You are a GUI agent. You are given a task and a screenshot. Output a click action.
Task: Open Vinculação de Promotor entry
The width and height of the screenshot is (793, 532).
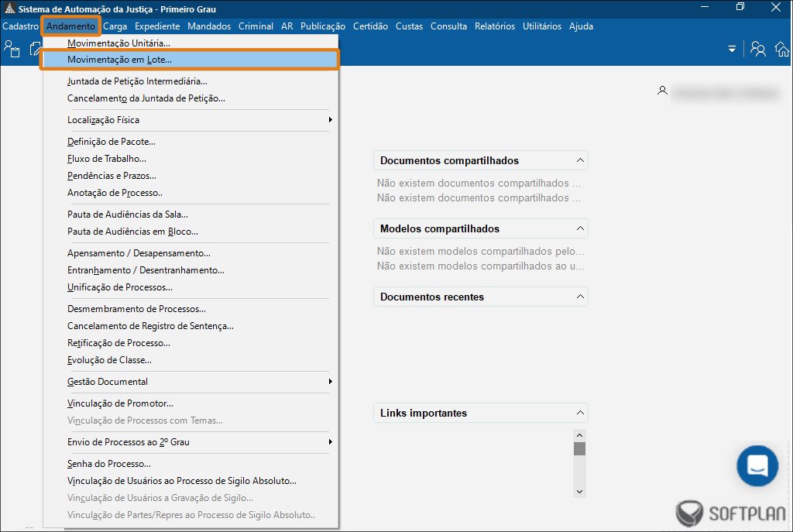coord(191,403)
